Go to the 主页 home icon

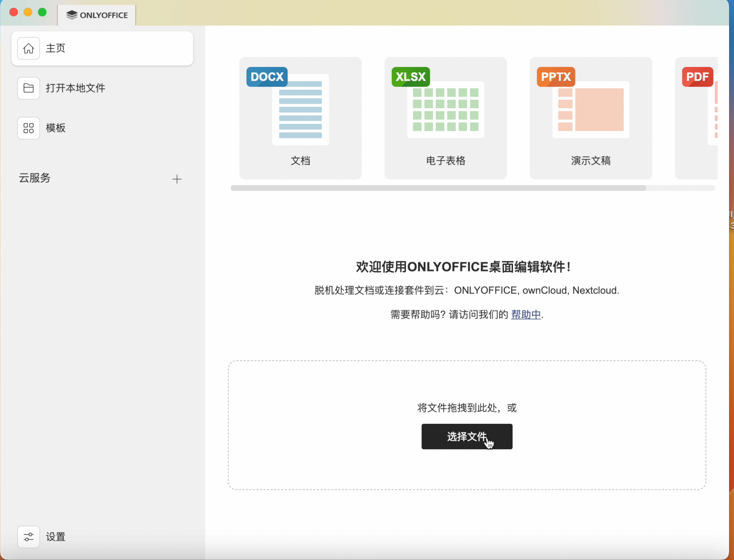28,49
